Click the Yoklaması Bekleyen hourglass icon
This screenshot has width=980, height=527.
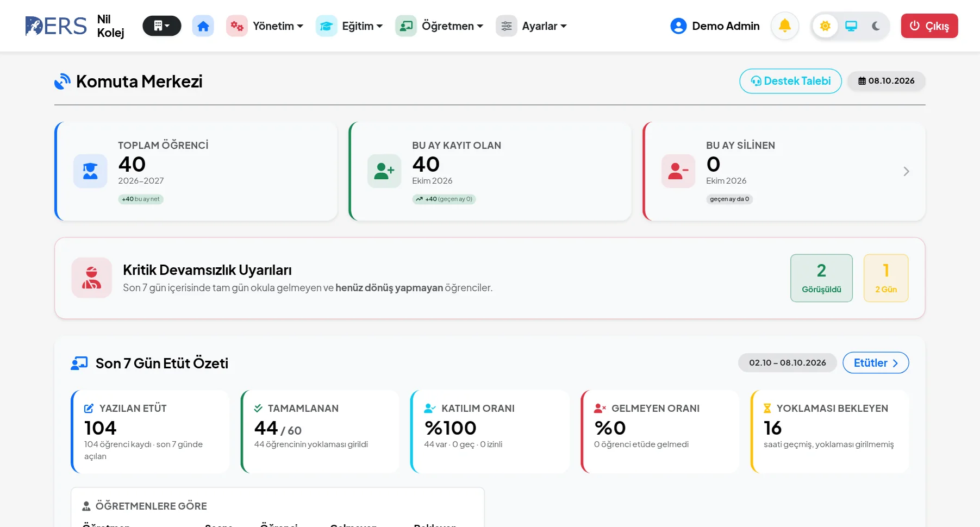pos(767,408)
